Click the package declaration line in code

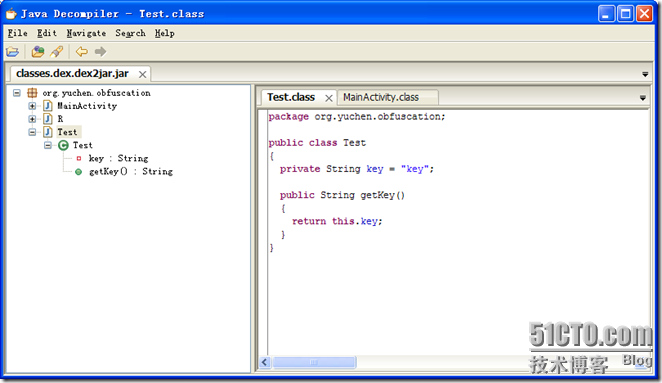point(357,117)
